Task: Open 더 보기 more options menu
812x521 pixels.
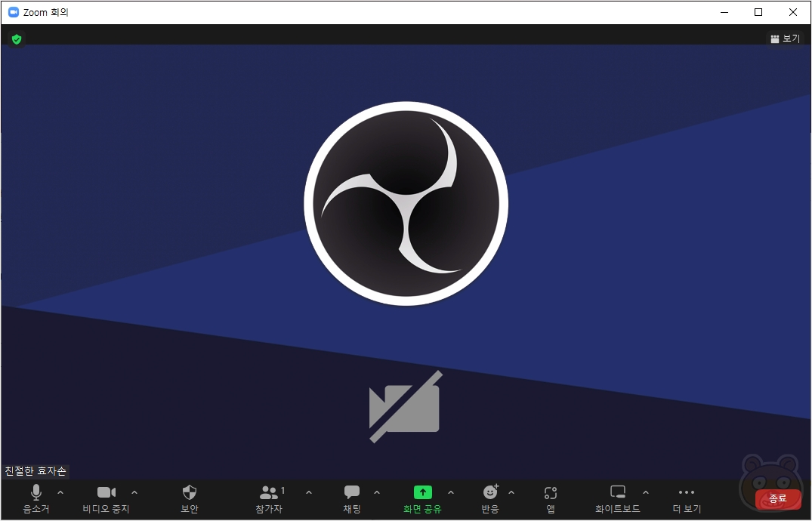Action: tap(687, 499)
